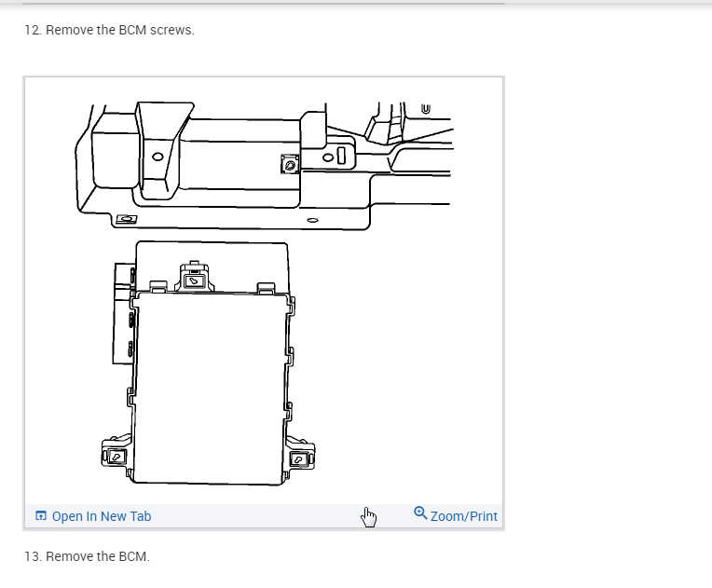Click the center of the BCM module body
This screenshot has width=712, height=588.
[212, 389]
